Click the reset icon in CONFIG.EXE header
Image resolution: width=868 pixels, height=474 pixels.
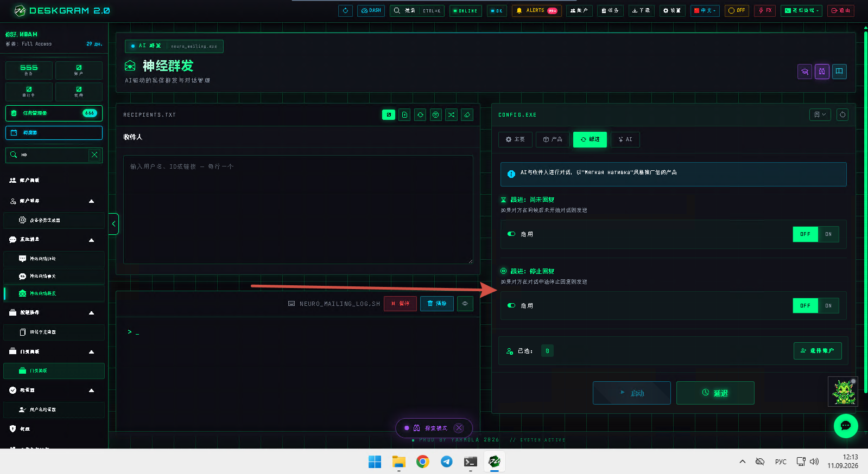[842, 114]
